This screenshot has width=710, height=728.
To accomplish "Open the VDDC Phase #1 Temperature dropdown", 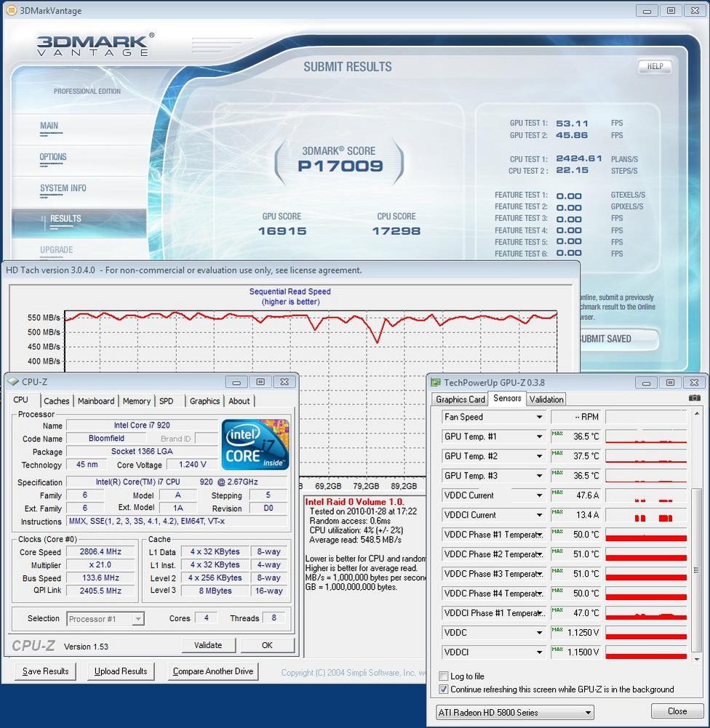I will coord(540,535).
